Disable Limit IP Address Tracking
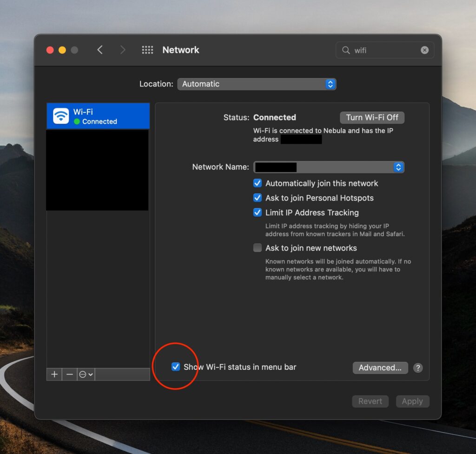The width and height of the screenshot is (476, 454). [258, 212]
